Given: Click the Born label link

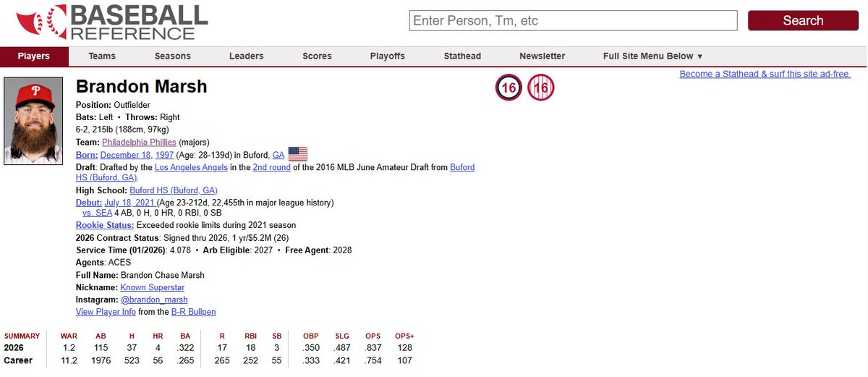Looking at the screenshot, I should (87, 155).
